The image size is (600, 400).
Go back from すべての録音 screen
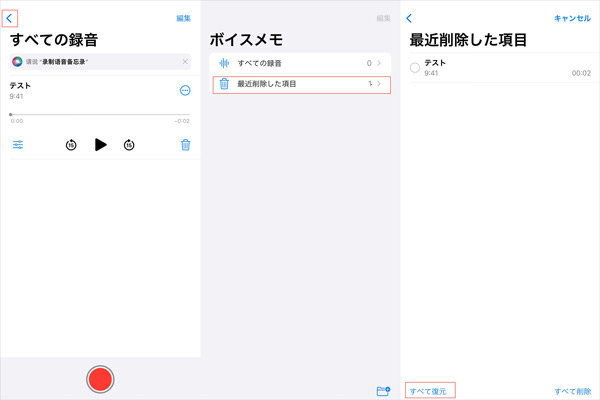pos(9,18)
